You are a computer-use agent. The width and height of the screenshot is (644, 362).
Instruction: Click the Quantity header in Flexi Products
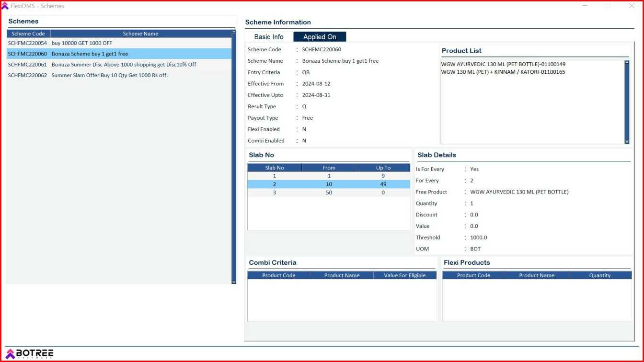click(x=600, y=275)
